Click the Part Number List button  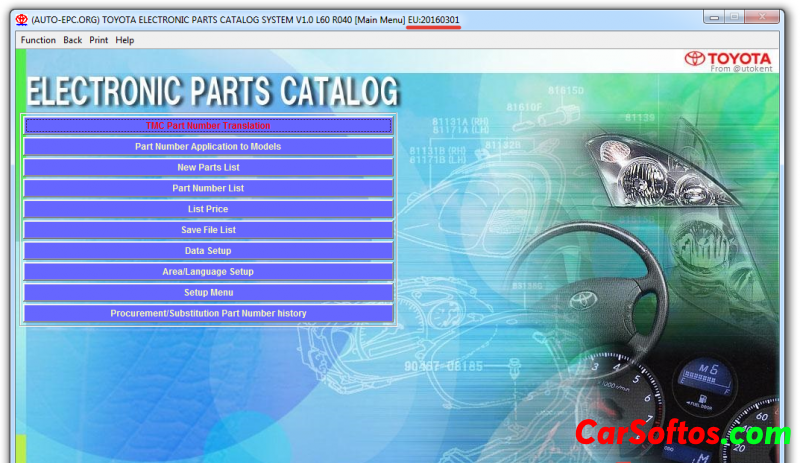tap(208, 188)
